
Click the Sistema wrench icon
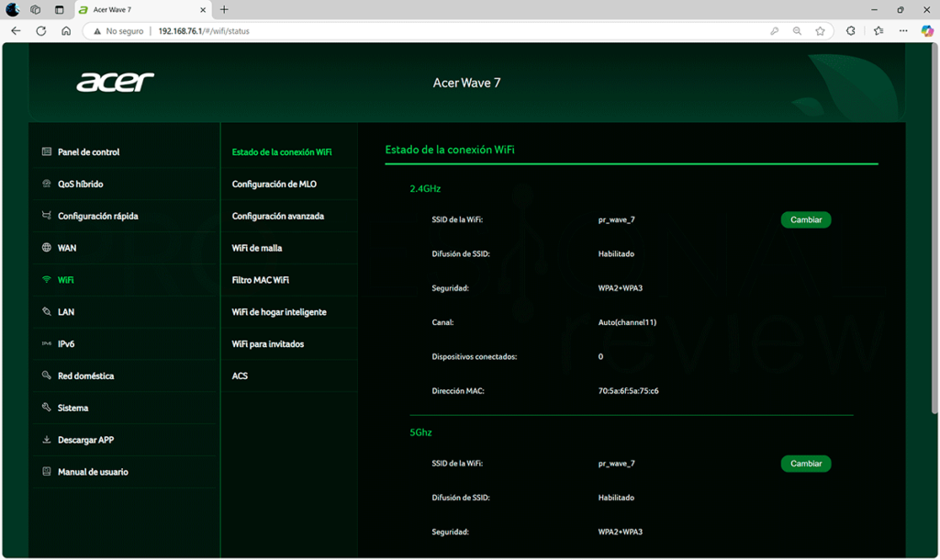(x=46, y=407)
